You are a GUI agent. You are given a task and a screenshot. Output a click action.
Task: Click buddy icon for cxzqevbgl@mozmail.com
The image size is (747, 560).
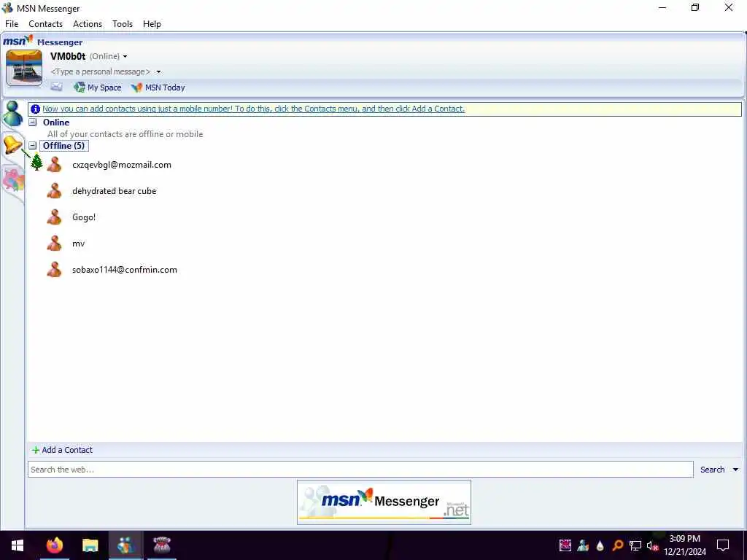[54, 165]
